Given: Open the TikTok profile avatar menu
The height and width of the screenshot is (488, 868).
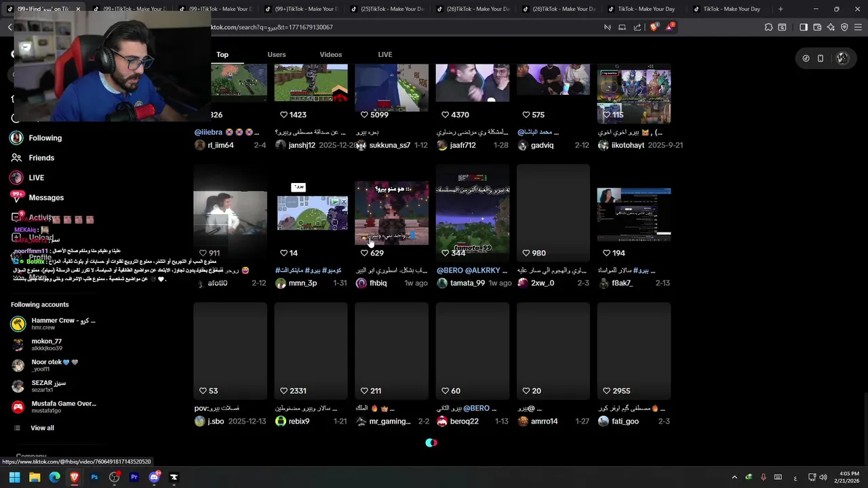Looking at the screenshot, I should pyautogui.click(x=842, y=58).
